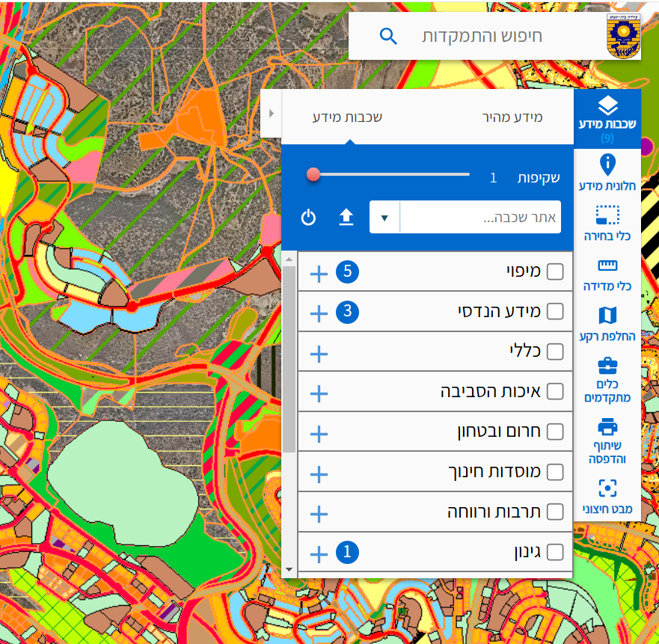Viewport: 659px width, 644px height.
Task: Expand the מיפוי layer group
Action: tap(319, 274)
